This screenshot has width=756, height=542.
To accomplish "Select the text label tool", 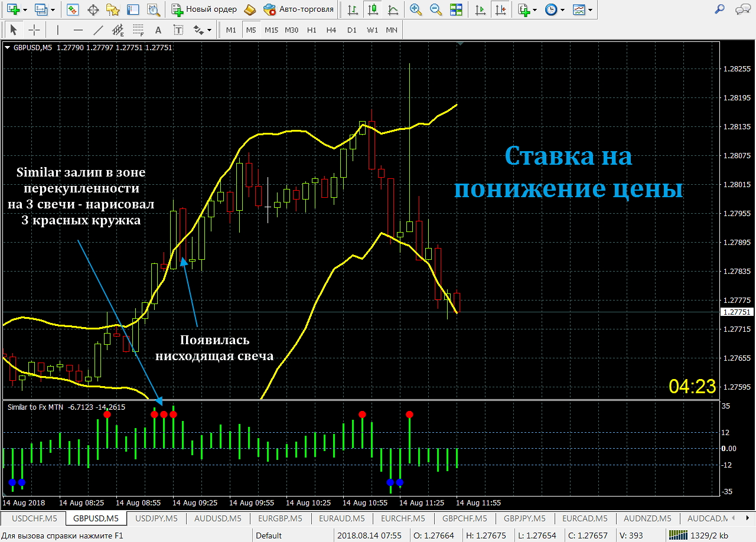I will click(x=178, y=30).
